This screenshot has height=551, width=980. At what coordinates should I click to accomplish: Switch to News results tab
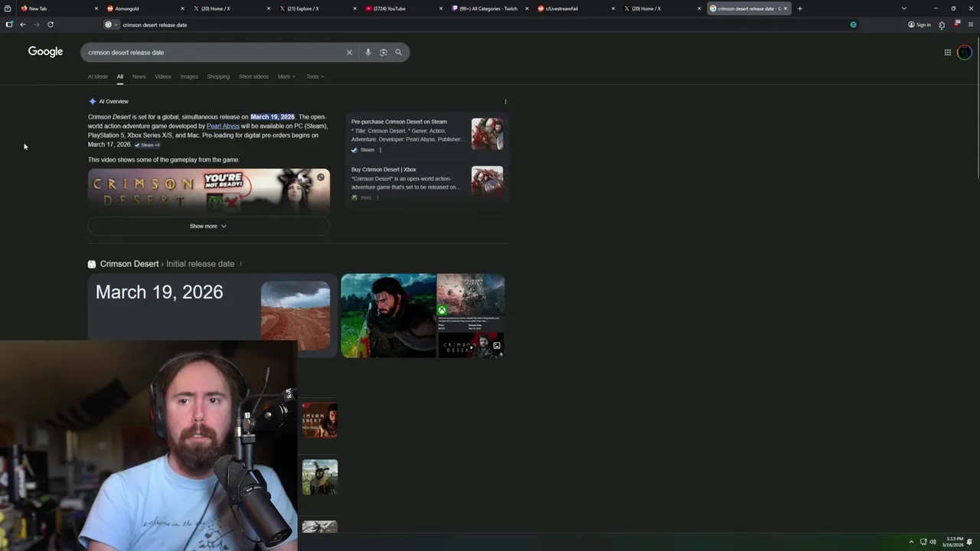tap(139, 77)
